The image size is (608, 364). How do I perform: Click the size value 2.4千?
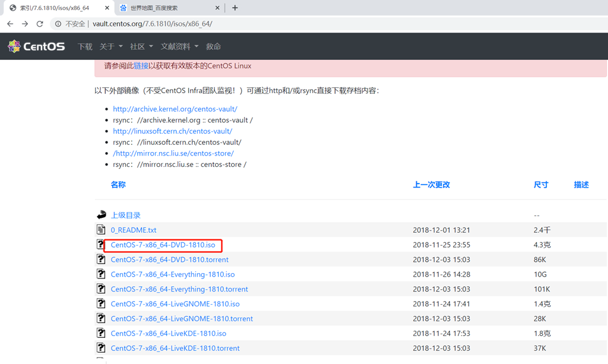click(542, 230)
